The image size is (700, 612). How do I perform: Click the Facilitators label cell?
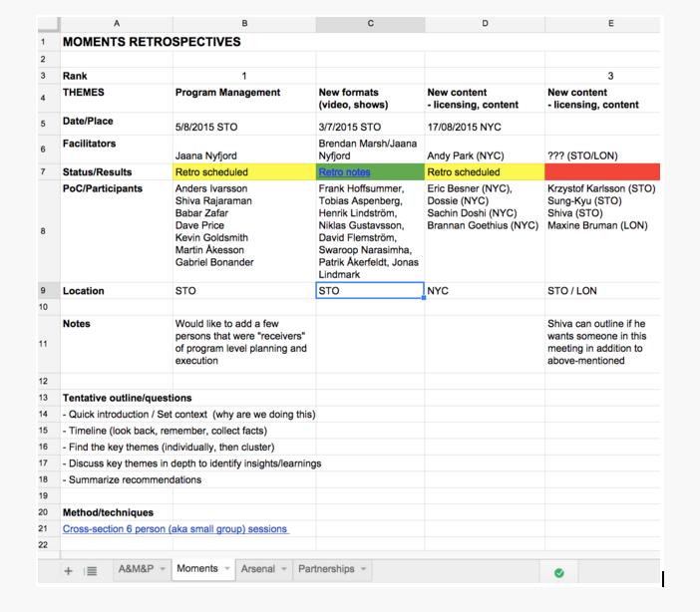[117, 150]
